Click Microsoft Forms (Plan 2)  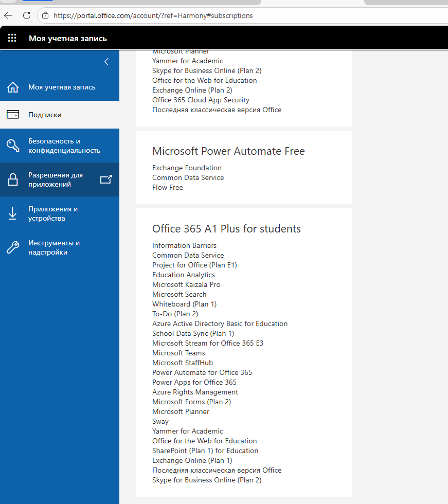coord(191,402)
